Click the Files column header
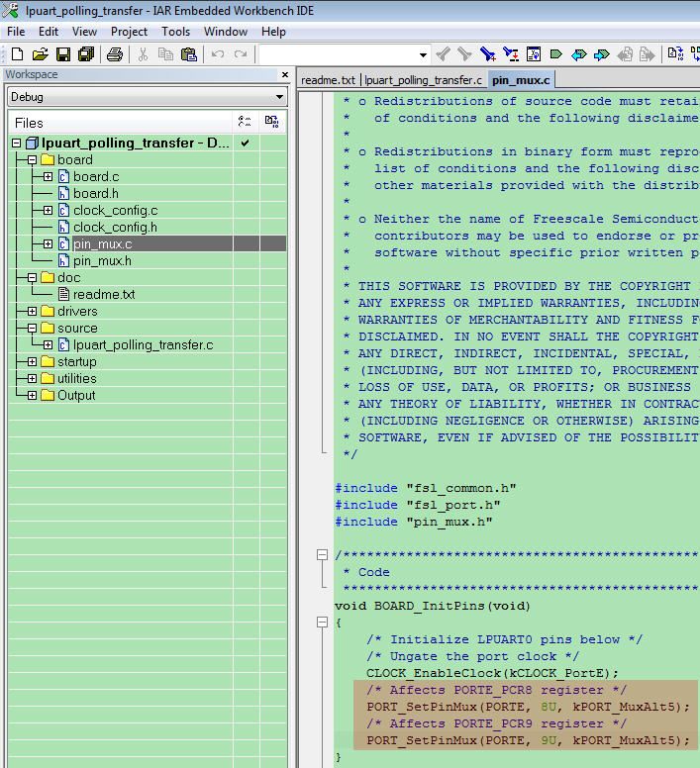This screenshot has height=768, width=700. coord(120,123)
